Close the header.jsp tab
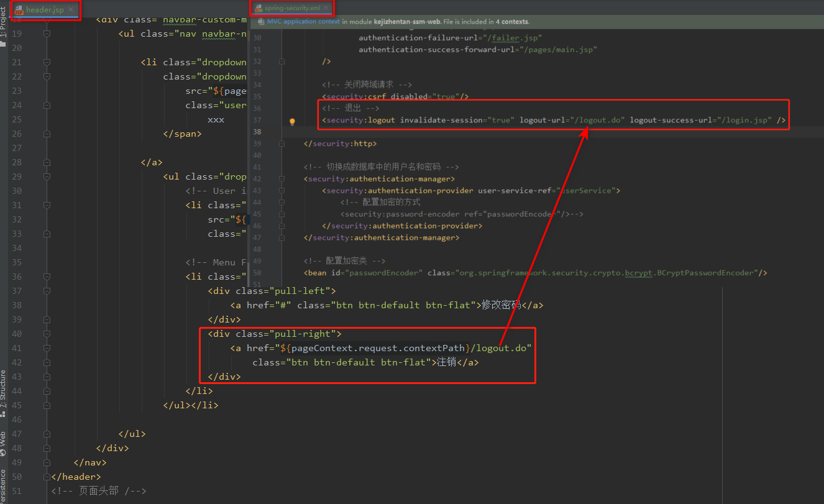Viewport: 824px width, 504px height. (x=71, y=10)
